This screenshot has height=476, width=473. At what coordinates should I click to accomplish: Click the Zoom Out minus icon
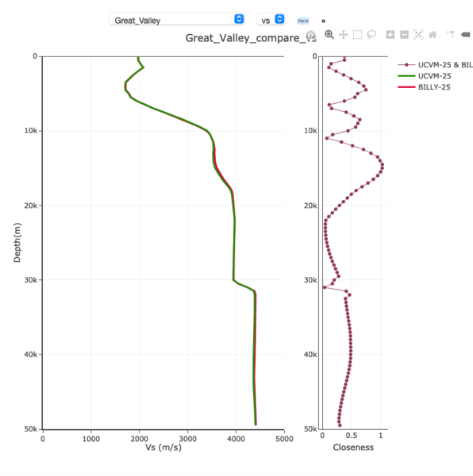tap(405, 35)
